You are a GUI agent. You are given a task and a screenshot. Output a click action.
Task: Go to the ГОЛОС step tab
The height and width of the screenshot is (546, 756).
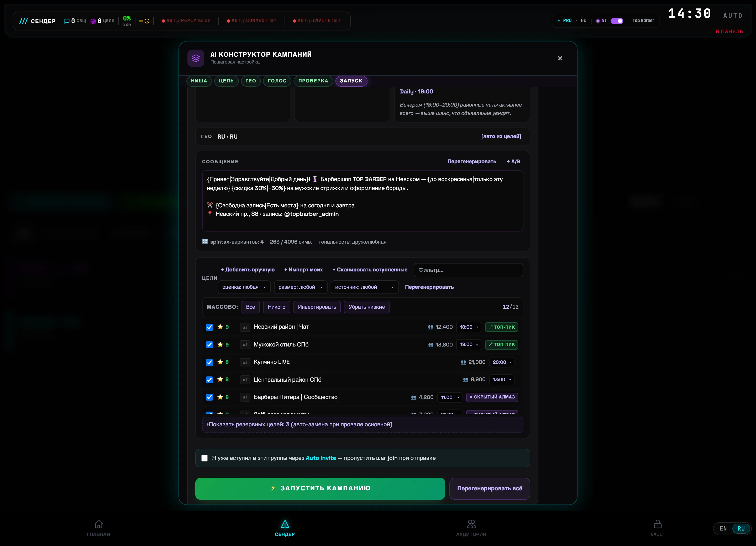click(x=277, y=81)
